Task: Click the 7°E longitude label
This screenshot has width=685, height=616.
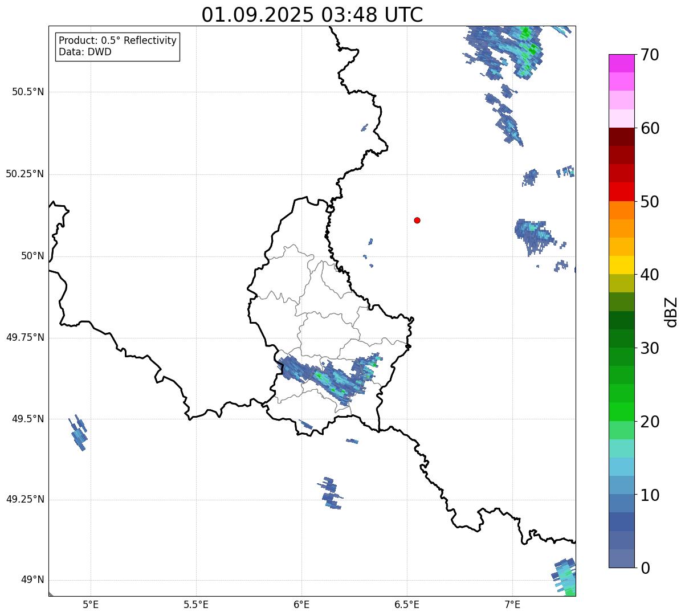Action: (x=512, y=604)
